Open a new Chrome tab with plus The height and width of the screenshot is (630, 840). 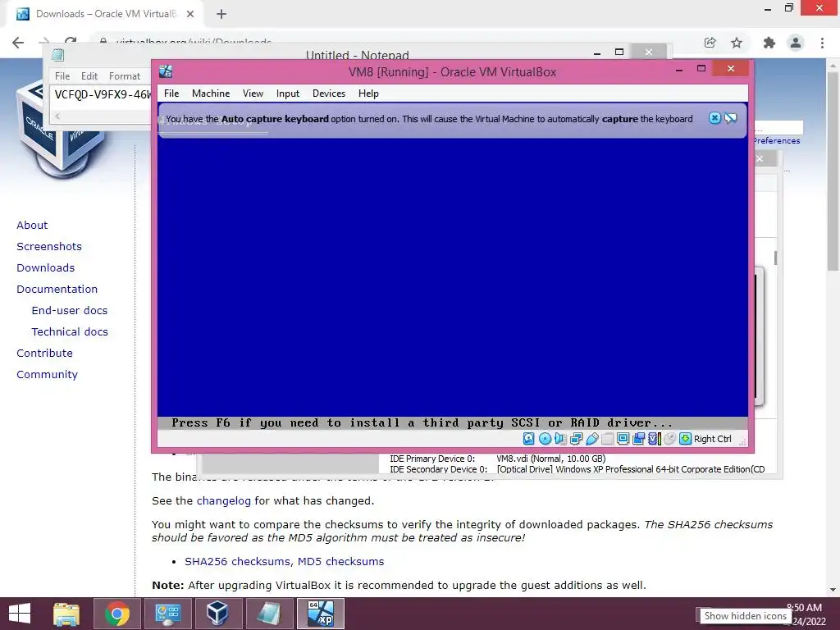221,15
